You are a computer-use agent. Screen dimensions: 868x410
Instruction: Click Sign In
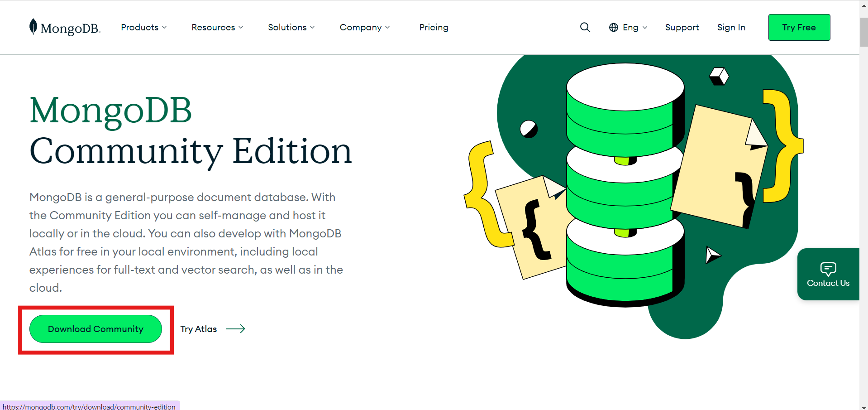[731, 27]
